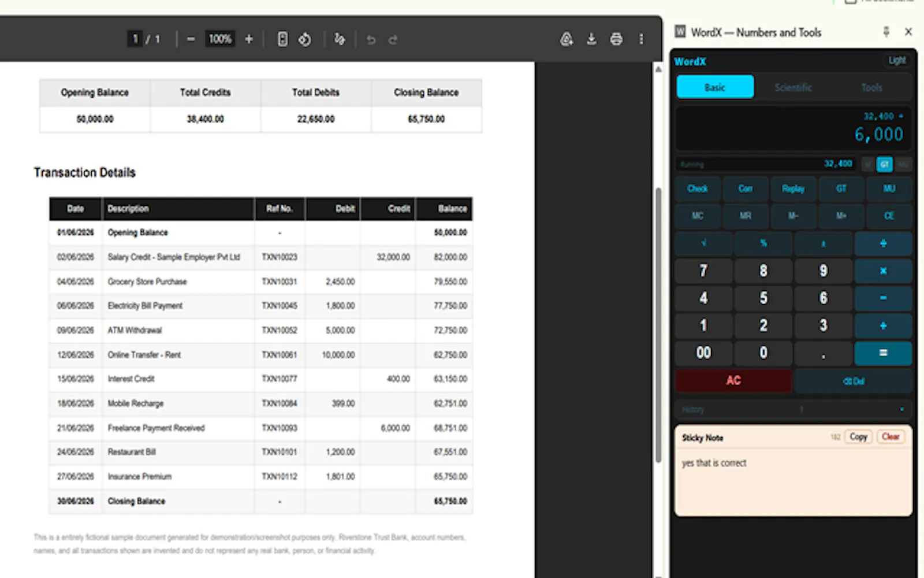Select the Basic calculator tab
Viewport: 924px width, 578px height.
(x=715, y=87)
